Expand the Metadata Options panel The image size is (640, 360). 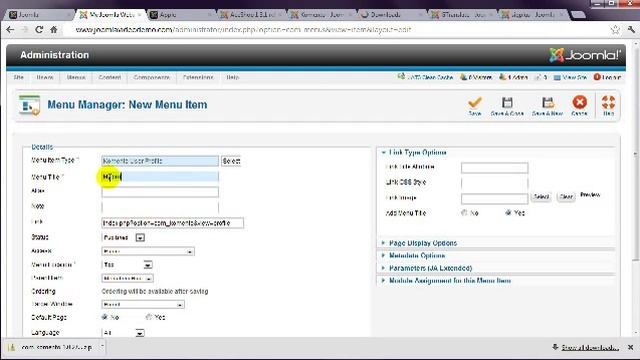[417, 256]
